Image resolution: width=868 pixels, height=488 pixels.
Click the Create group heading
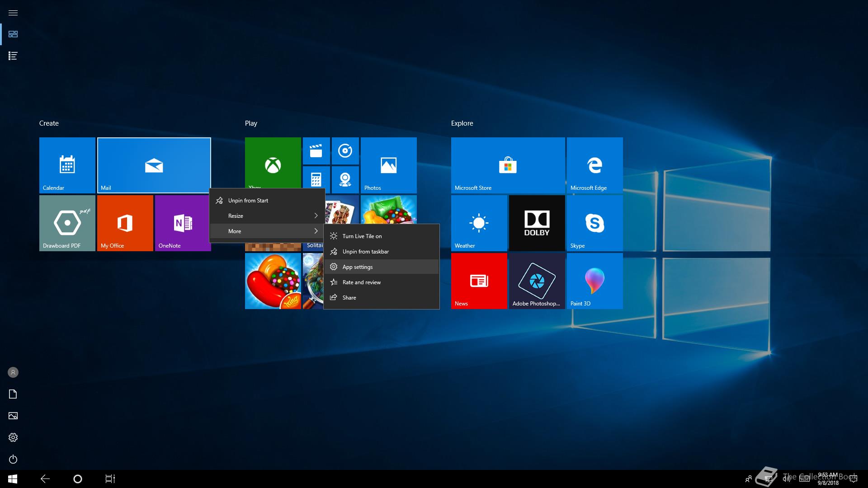tap(49, 123)
